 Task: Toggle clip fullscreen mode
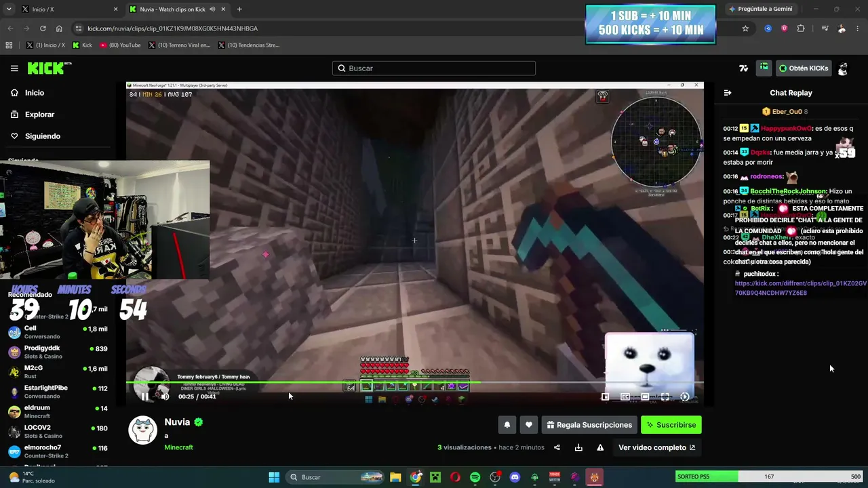point(665,397)
